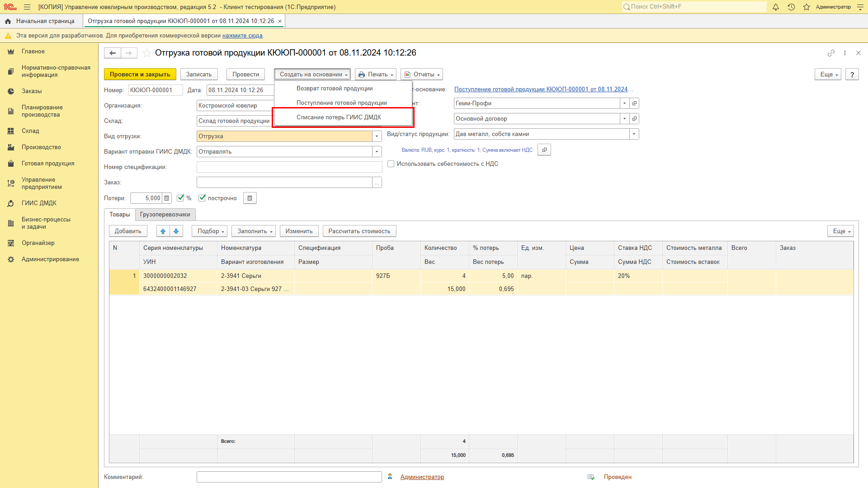Expand Основной договор dropdown arrow

point(624,119)
